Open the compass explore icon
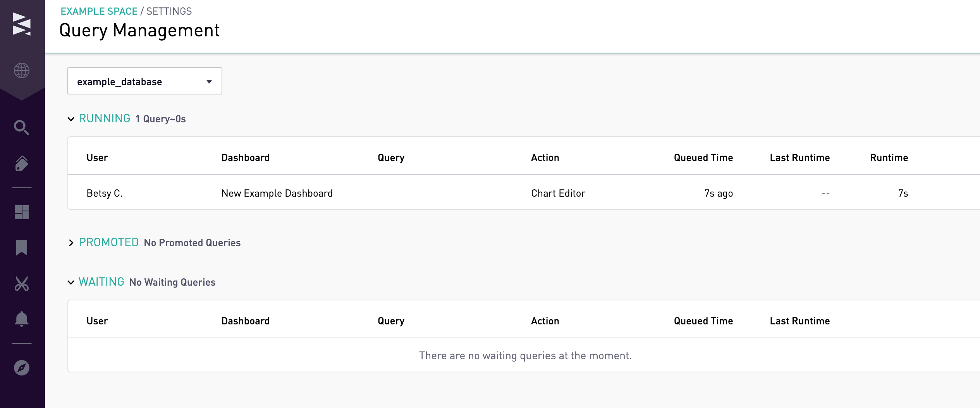This screenshot has width=980, height=408. [x=22, y=368]
